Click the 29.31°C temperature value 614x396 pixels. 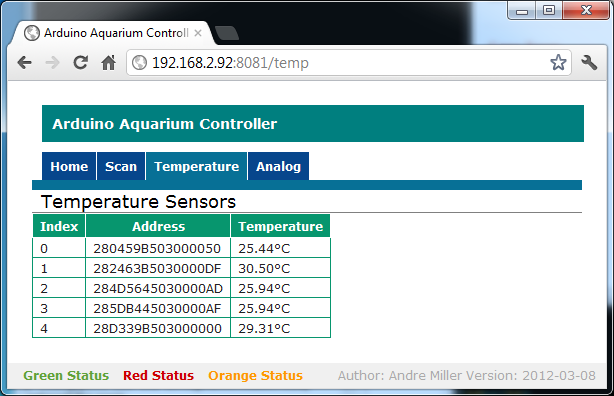click(x=264, y=329)
